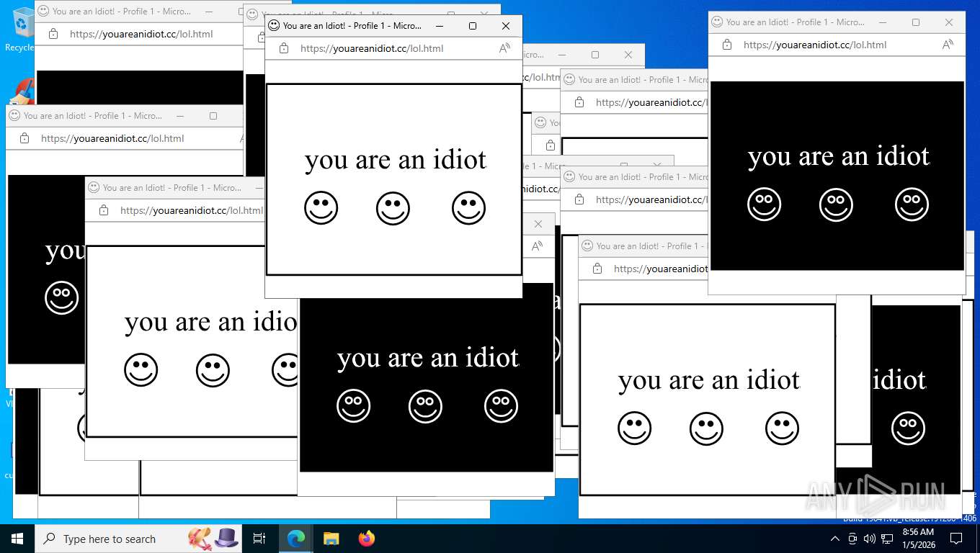Viewport: 980px width, 553px height.
Task: Click the lock icon in the uppermost small popup left of the top-right window
Action: (x=579, y=102)
